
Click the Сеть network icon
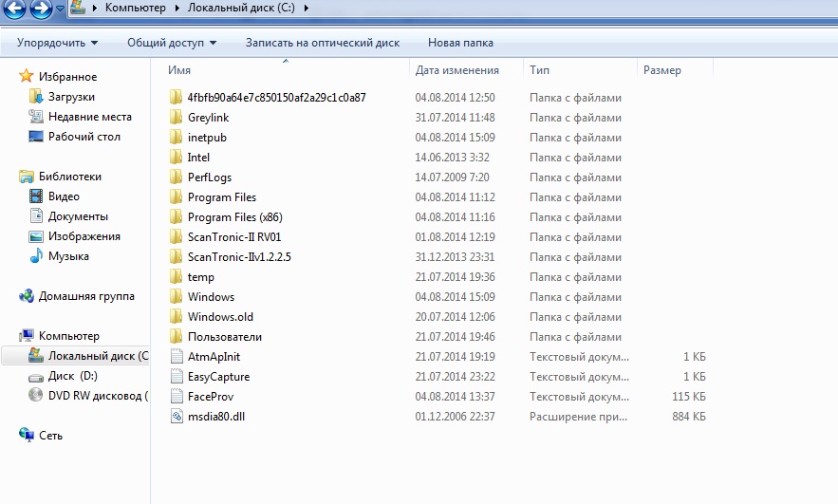[27, 435]
